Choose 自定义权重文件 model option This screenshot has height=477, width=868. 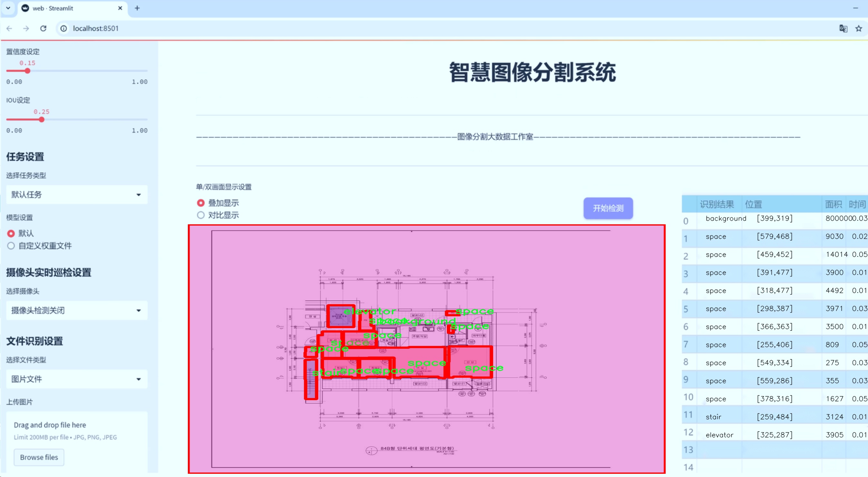coord(11,246)
